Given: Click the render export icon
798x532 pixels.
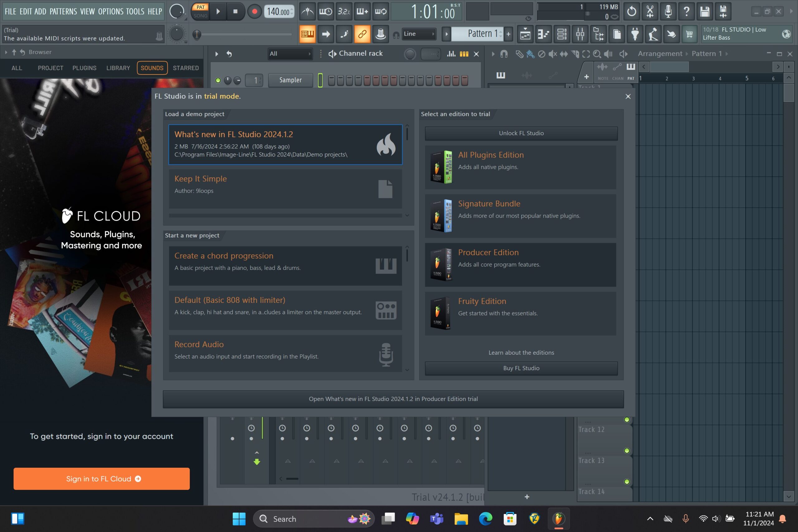Looking at the screenshot, I should 723,12.
